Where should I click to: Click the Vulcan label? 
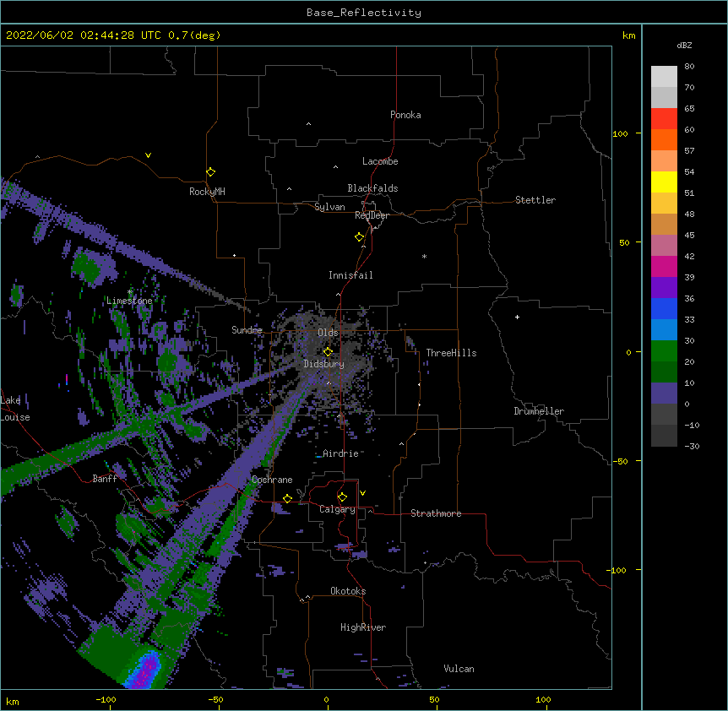(x=459, y=669)
